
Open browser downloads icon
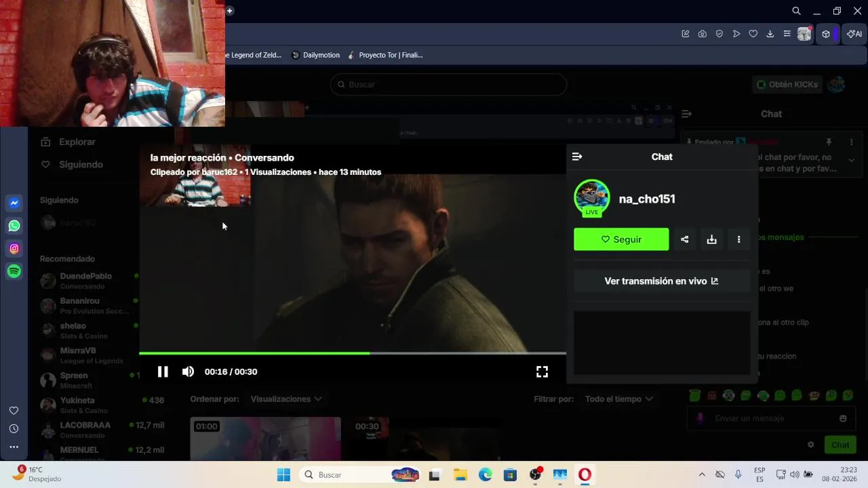tap(770, 34)
